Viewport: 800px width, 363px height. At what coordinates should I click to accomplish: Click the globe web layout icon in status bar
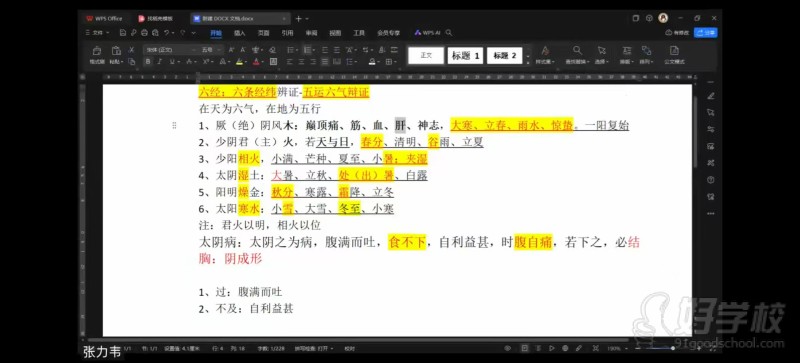click(x=565, y=348)
